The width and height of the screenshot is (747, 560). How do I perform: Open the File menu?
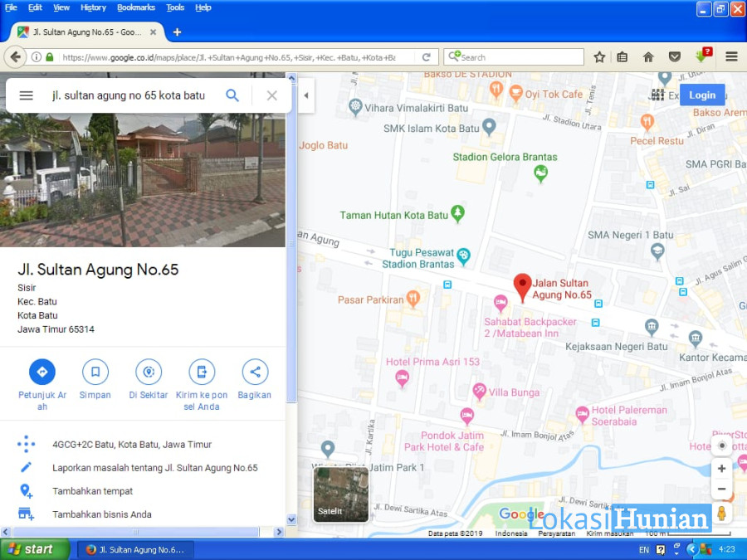pyautogui.click(x=11, y=7)
